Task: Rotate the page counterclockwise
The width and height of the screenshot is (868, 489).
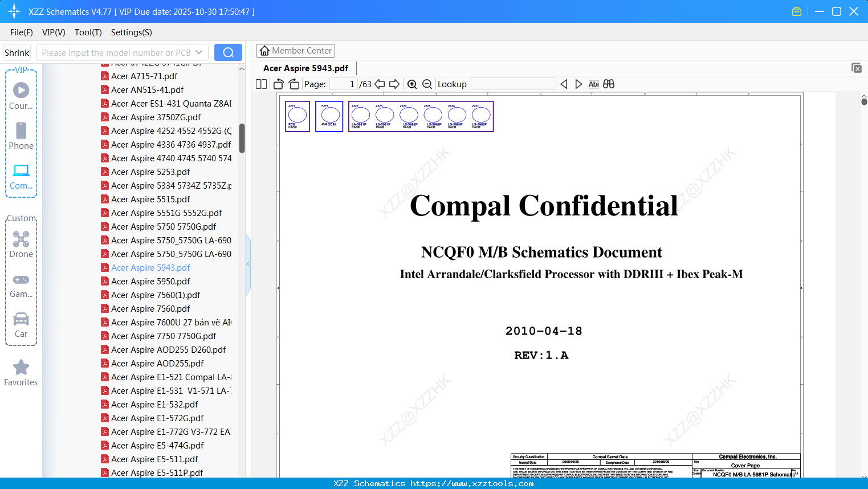Action: 279,84
